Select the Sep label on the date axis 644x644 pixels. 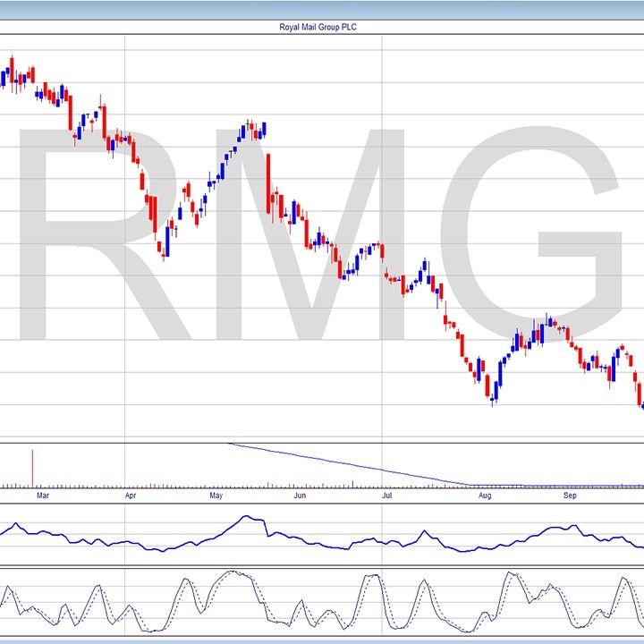coord(571,494)
